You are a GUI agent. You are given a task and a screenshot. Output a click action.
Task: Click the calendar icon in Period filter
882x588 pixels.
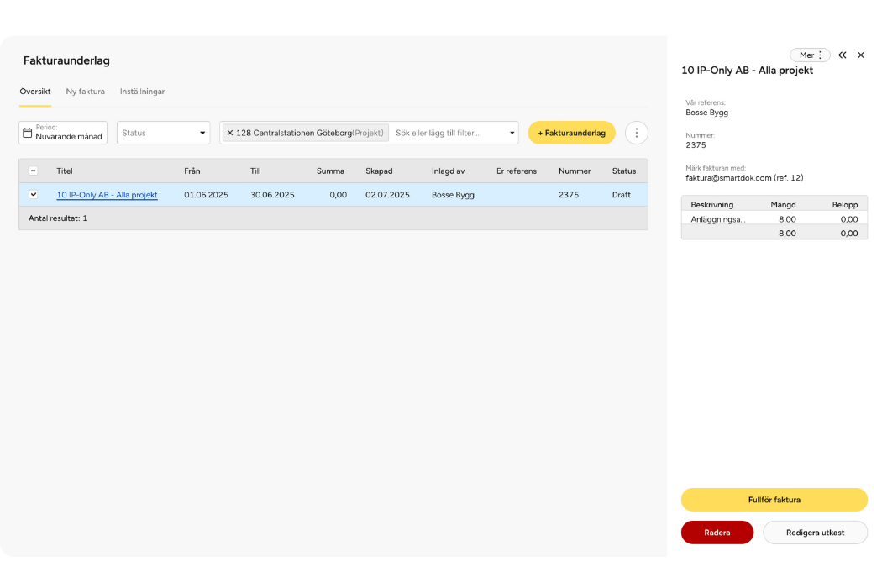click(x=27, y=133)
